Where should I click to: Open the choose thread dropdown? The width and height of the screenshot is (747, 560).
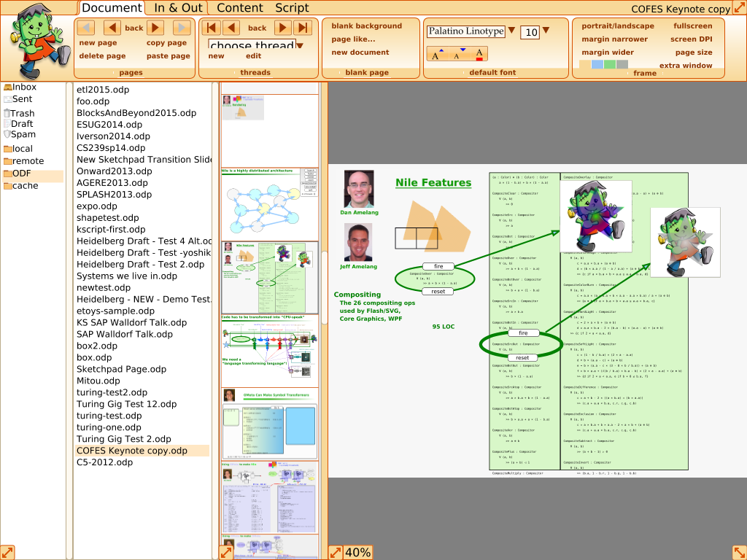coord(300,46)
